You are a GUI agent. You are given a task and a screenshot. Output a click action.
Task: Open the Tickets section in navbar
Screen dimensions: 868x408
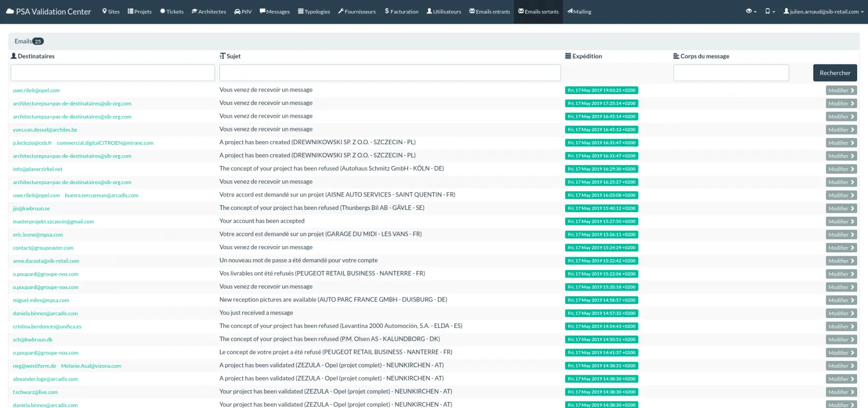tap(172, 11)
